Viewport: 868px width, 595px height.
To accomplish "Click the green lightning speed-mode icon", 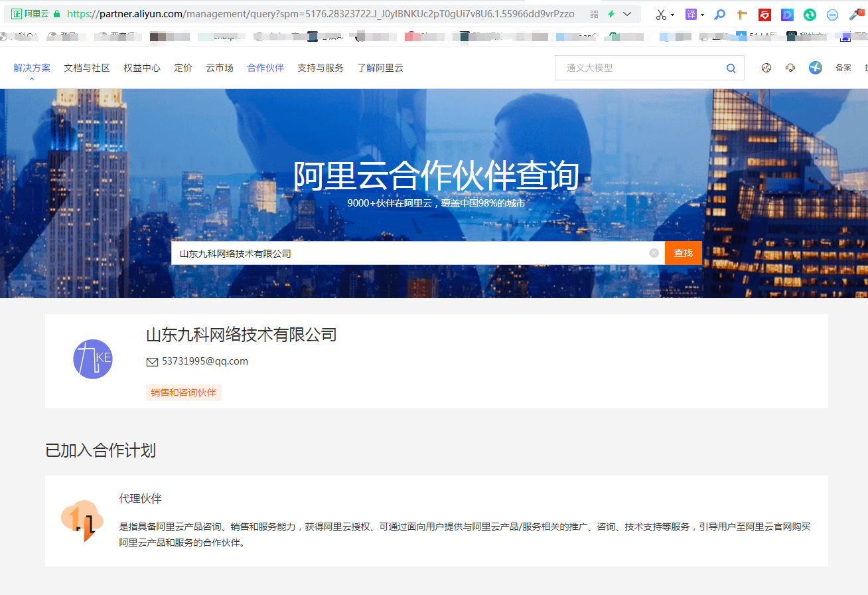I will pyautogui.click(x=611, y=14).
